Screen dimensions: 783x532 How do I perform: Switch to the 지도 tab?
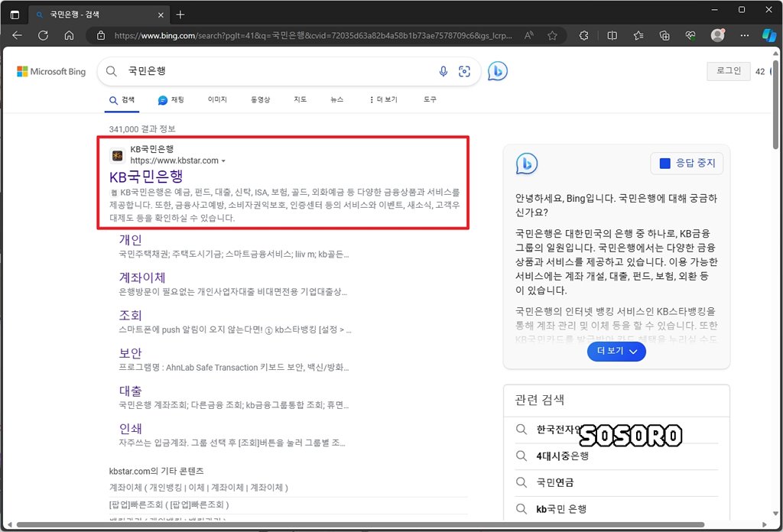coord(300,100)
